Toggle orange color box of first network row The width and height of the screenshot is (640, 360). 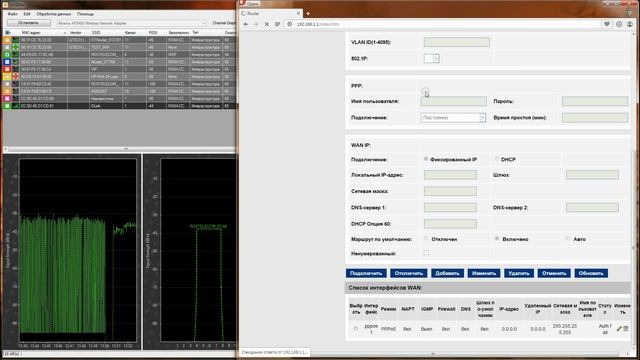coord(7,40)
